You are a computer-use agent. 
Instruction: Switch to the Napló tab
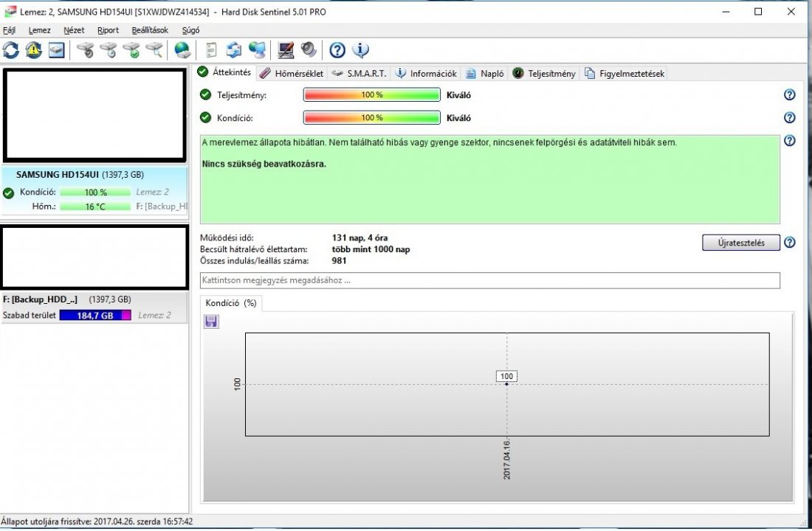(485, 74)
